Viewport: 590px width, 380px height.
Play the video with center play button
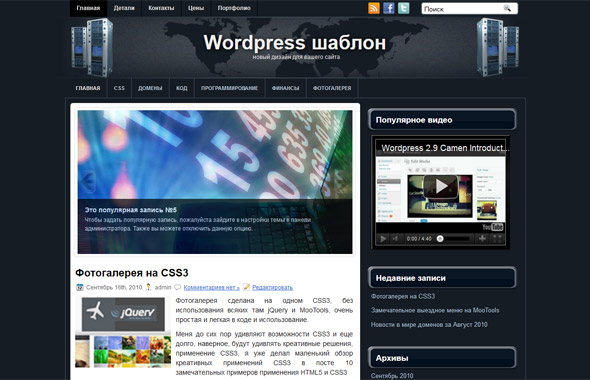tap(440, 186)
